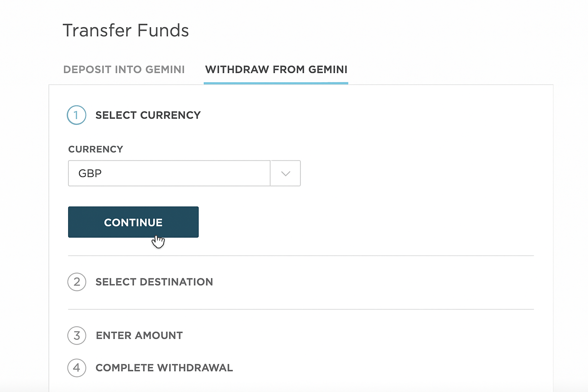588x392 pixels.
Task: Click the CONTINUE button
Action: tap(133, 222)
